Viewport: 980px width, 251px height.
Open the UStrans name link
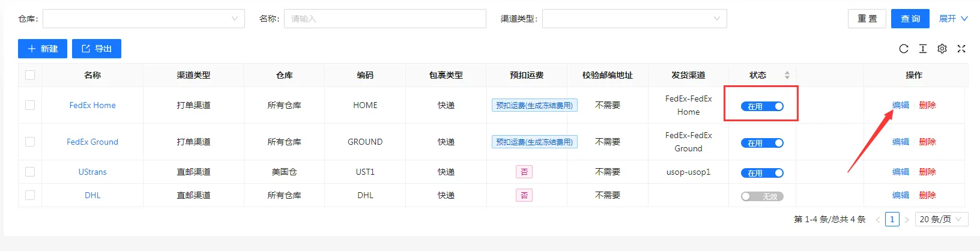coord(92,172)
